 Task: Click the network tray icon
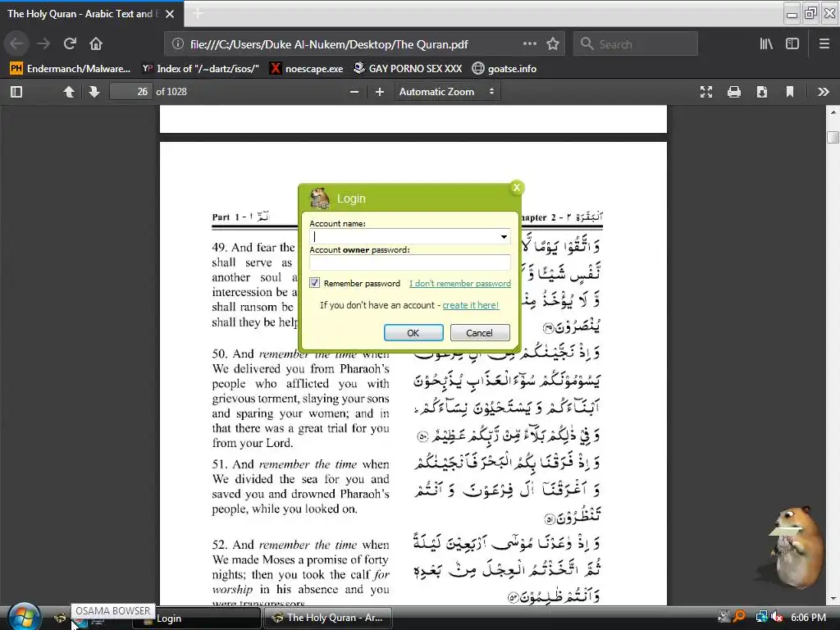pyautogui.click(x=761, y=617)
